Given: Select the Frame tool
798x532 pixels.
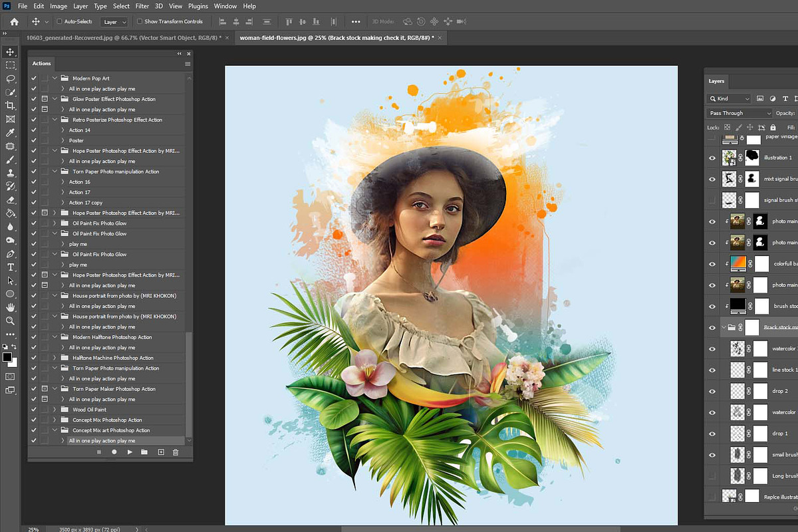Looking at the screenshot, I should click(10, 119).
